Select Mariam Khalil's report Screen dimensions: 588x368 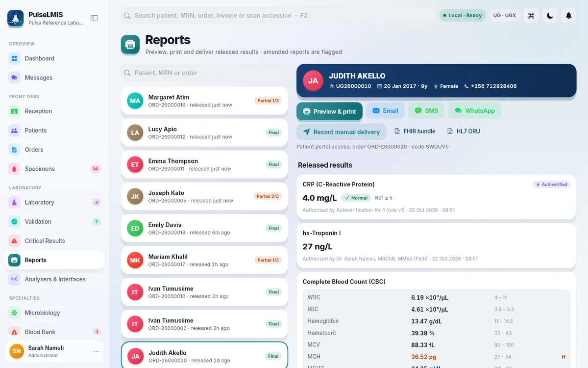pos(204,261)
